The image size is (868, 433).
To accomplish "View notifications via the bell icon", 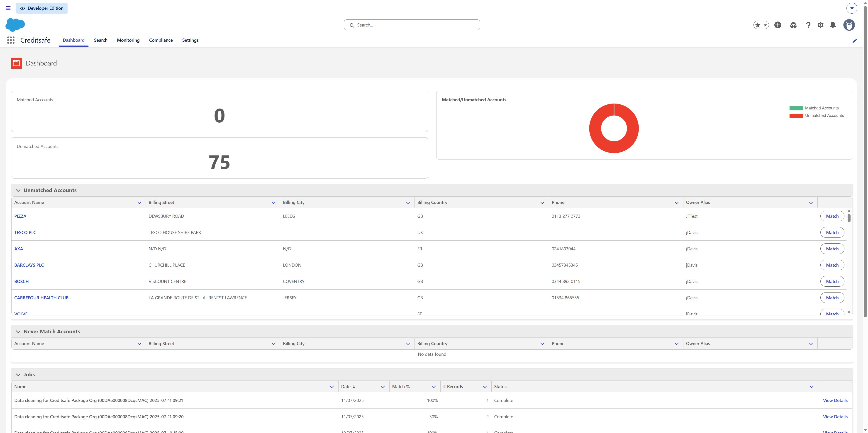I will (x=833, y=25).
